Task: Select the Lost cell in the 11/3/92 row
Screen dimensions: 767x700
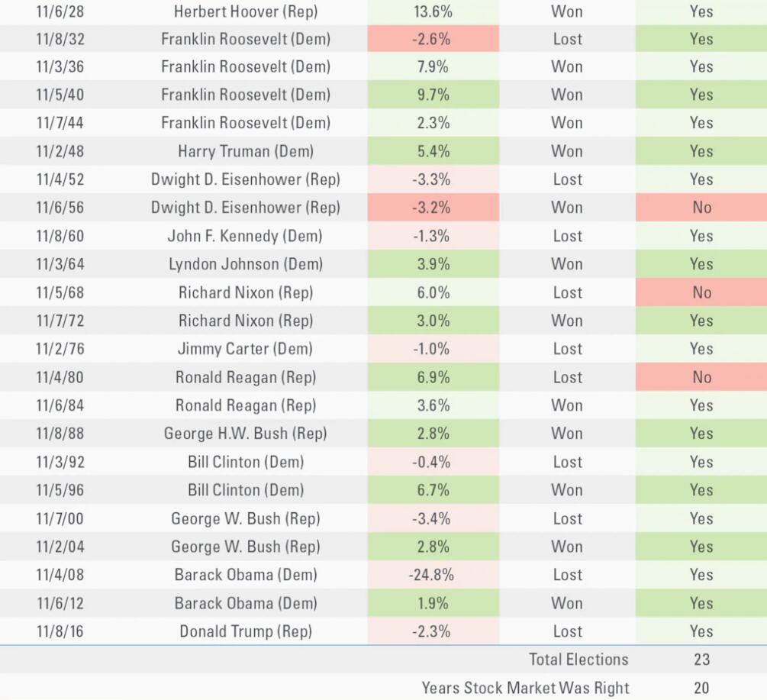Action: coord(567,462)
